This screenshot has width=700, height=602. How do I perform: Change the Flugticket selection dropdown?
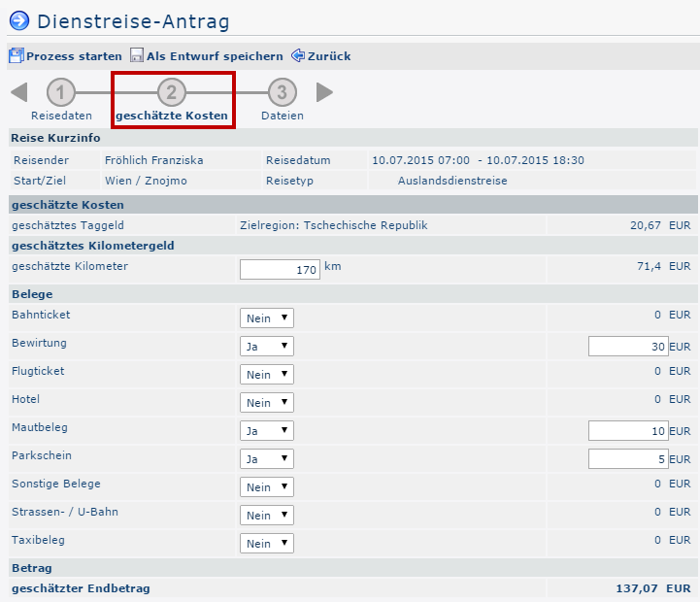[266, 375]
